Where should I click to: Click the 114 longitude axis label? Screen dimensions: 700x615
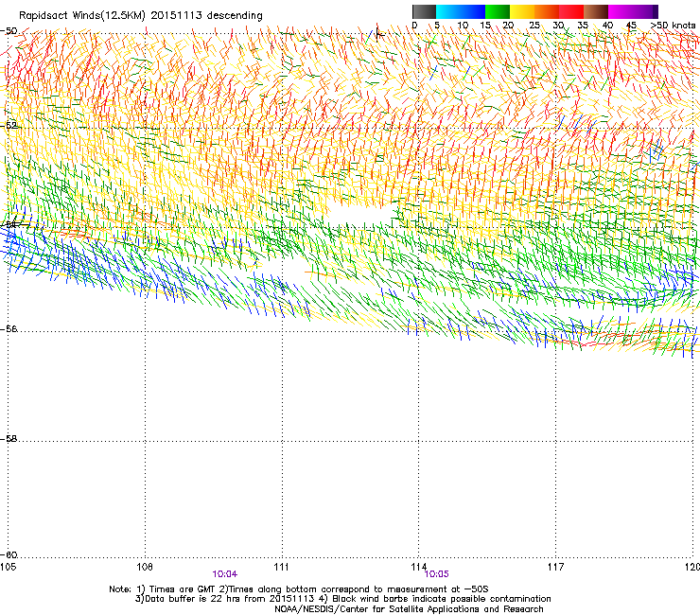tap(419, 567)
